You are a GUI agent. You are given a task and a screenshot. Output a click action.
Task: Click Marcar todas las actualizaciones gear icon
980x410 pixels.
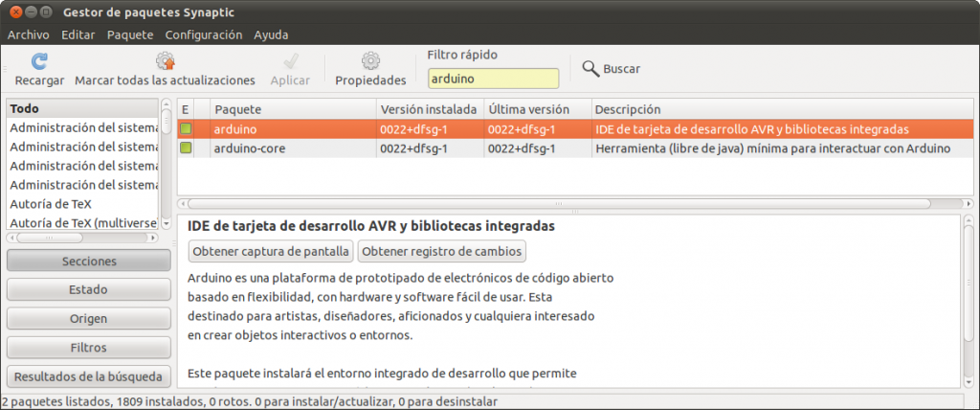tap(166, 61)
